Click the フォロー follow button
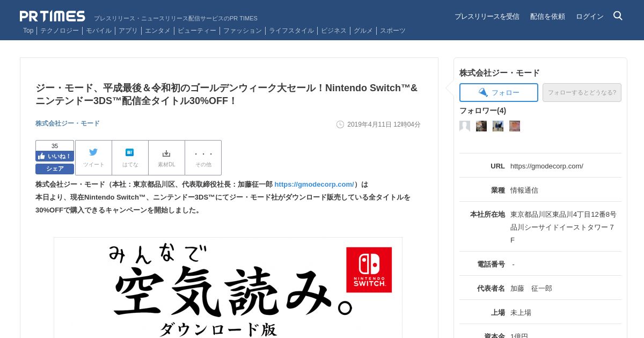Image resolution: width=644 pixels, height=338 pixels. [499, 92]
